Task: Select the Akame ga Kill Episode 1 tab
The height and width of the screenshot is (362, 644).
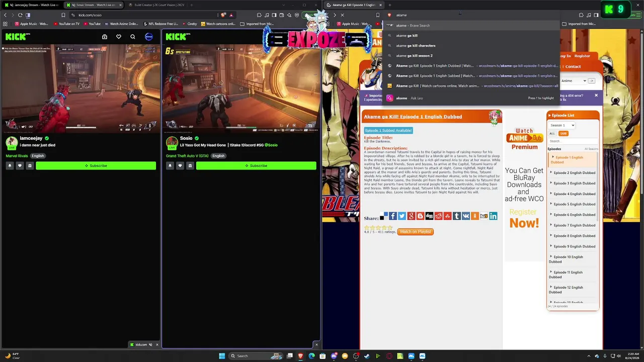Action: [x=353, y=5]
